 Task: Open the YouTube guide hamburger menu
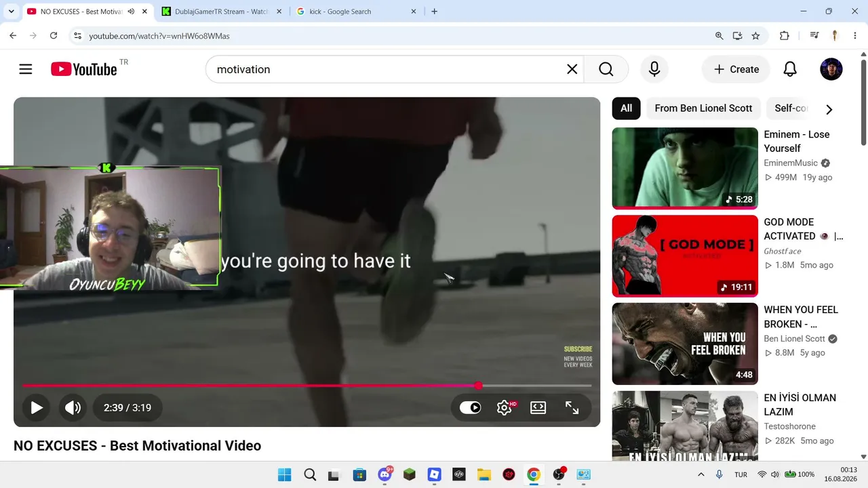click(x=26, y=69)
